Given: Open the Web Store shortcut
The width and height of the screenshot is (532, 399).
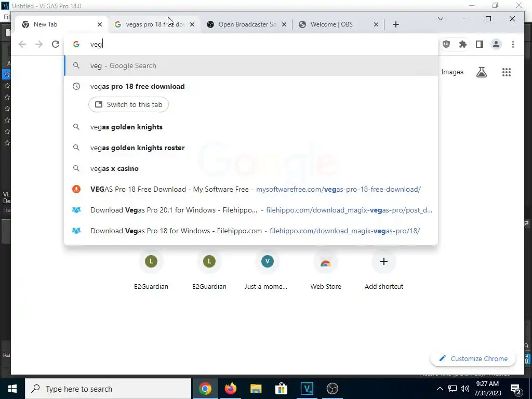Looking at the screenshot, I should [325, 271].
